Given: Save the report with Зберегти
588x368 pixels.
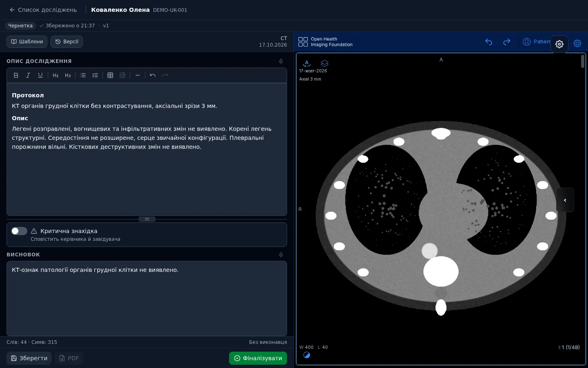Looking at the screenshot, I should click(x=29, y=358).
